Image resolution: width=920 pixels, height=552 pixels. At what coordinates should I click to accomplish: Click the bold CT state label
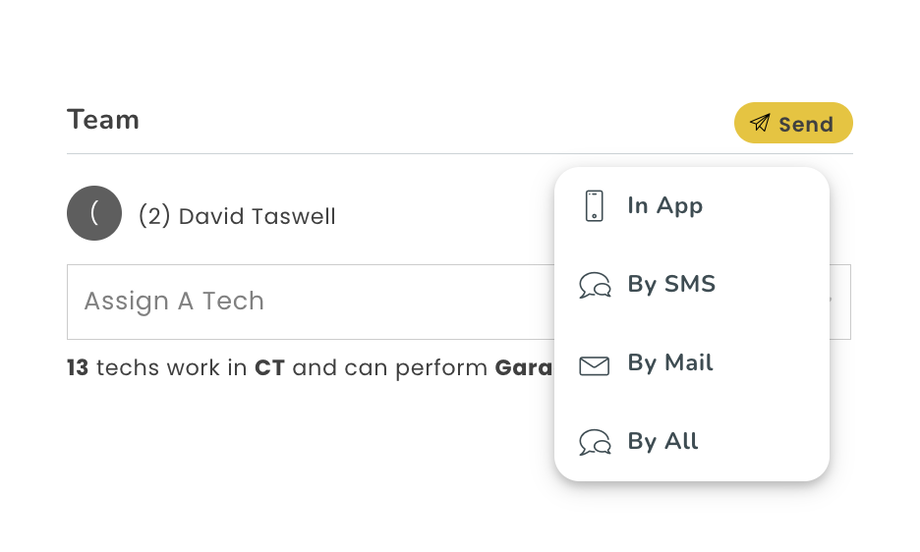[x=269, y=368]
